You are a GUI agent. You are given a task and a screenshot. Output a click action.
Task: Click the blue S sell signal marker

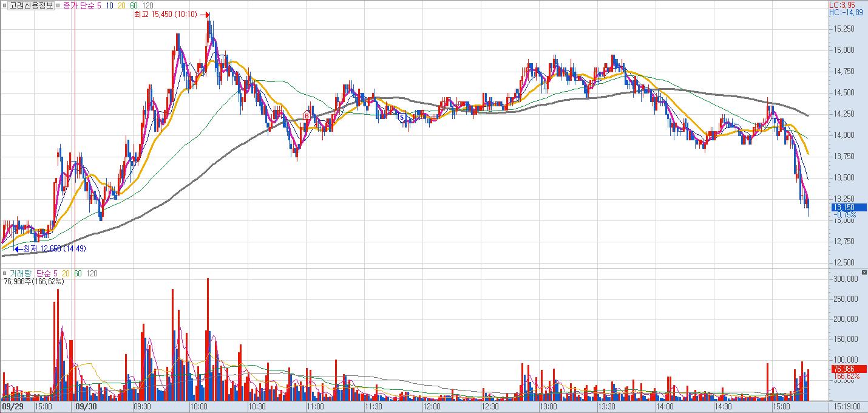(402, 117)
